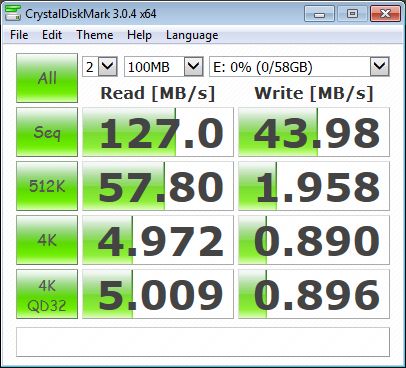Click the empty comment field at bottom

coord(203,342)
